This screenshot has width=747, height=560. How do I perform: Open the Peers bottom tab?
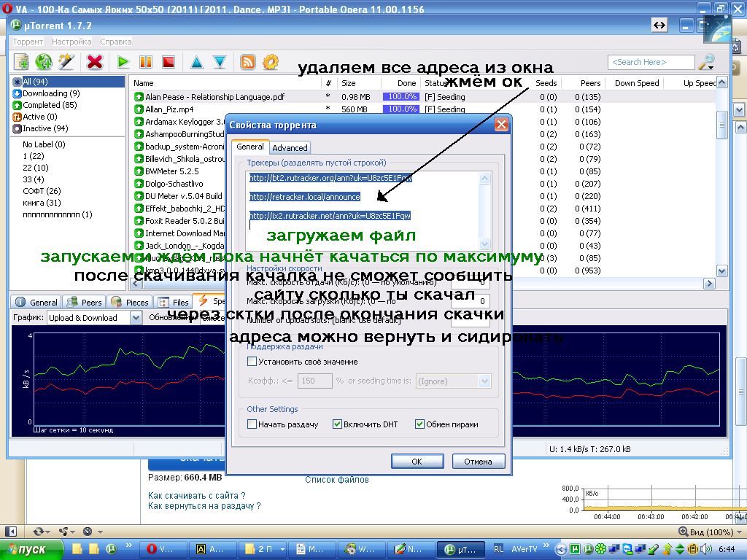point(85,303)
